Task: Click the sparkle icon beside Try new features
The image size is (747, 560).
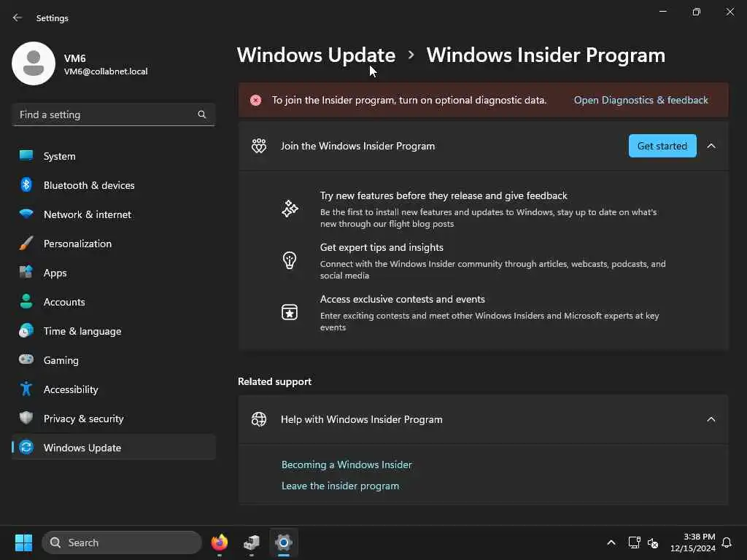Action: (x=290, y=209)
